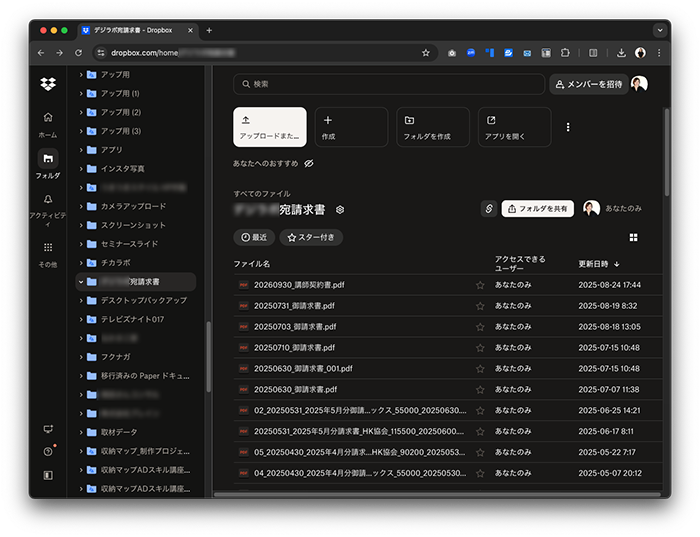Click the desktop app monitor icon in the sidebar

(48, 429)
